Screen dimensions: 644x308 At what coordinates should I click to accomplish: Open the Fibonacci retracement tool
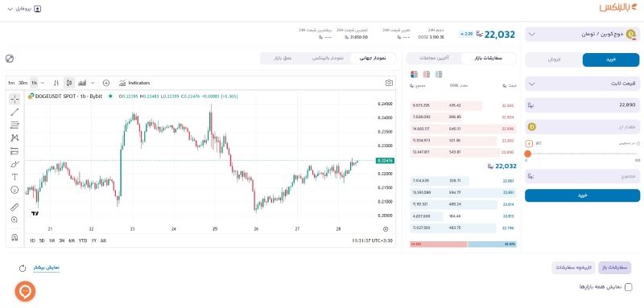pyautogui.click(x=14, y=125)
